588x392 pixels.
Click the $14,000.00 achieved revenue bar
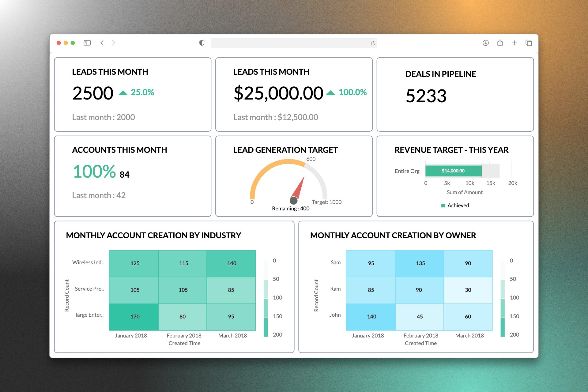click(454, 171)
